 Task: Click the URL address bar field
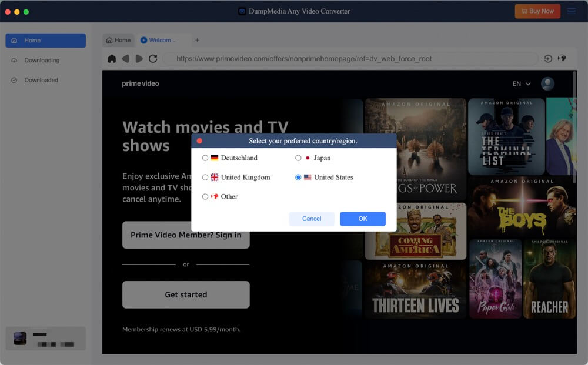point(351,59)
